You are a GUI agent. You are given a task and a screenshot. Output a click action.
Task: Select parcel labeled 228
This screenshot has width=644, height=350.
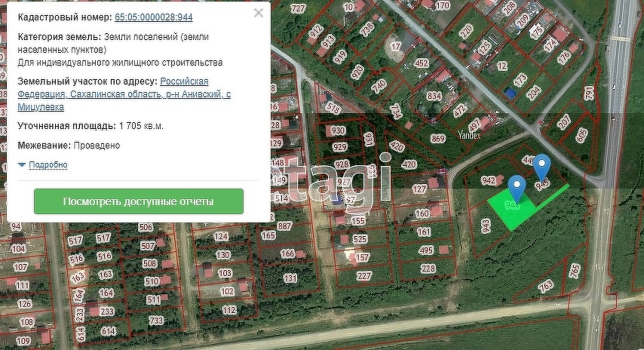(x=428, y=269)
